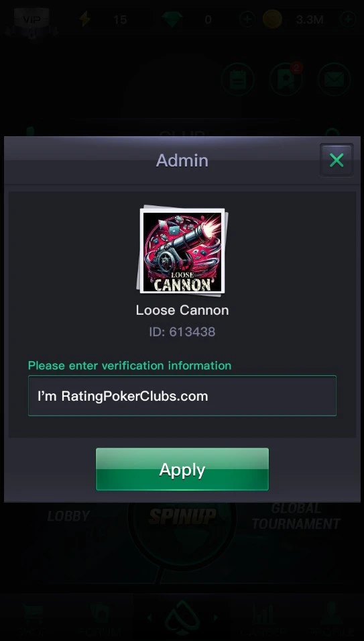
Task: Open GLOBAL TOURNAMENT
Action: tap(296, 516)
